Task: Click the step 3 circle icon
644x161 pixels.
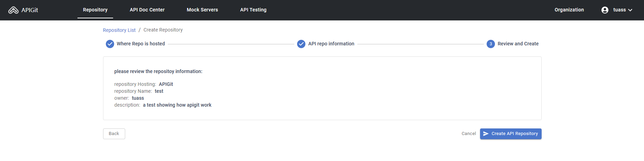Action: pos(491,44)
